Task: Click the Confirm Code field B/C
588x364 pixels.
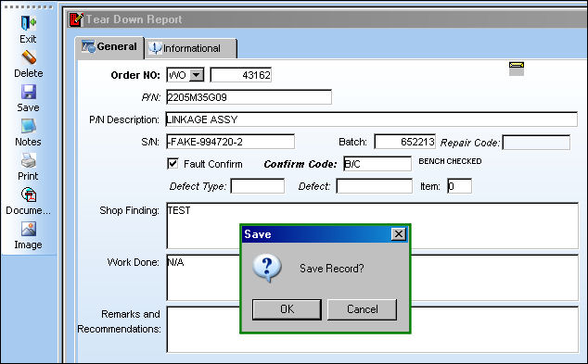Action: [x=377, y=164]
